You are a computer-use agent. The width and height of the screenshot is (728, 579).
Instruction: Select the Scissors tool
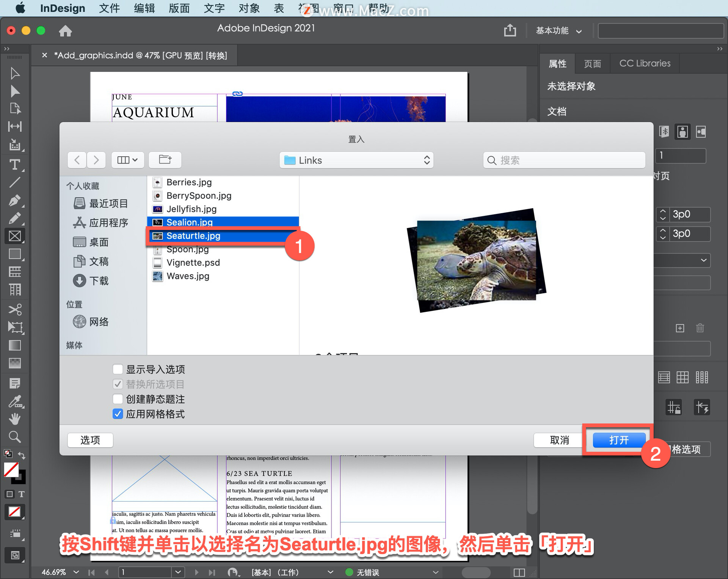15,310
